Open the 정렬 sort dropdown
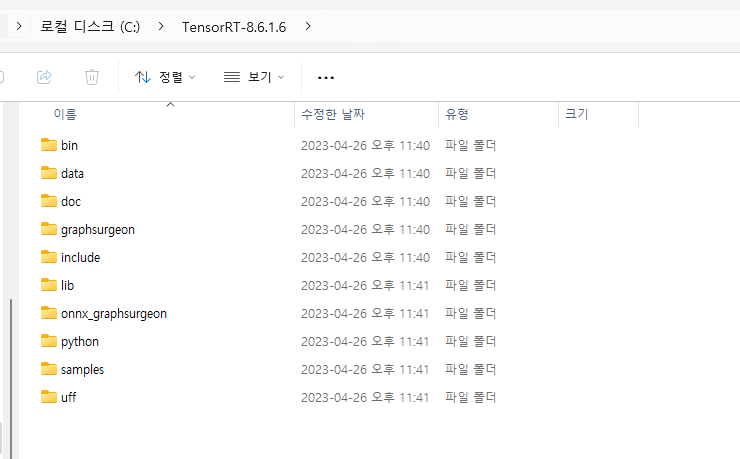Image resolution: width=740 pixels, height=459 pixels. 165,77
